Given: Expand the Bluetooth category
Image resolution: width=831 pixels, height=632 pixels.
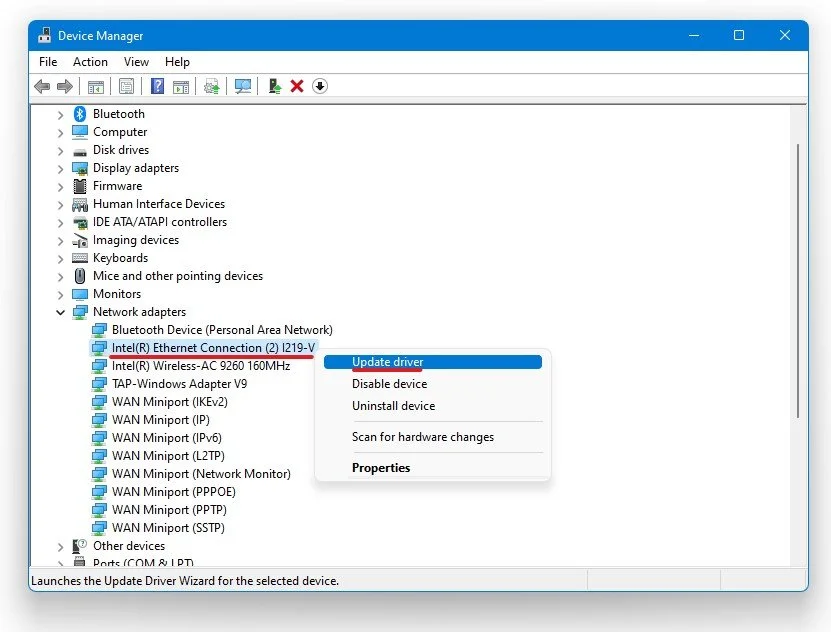Looking at the screenshot, I should [x=60, y=114].
